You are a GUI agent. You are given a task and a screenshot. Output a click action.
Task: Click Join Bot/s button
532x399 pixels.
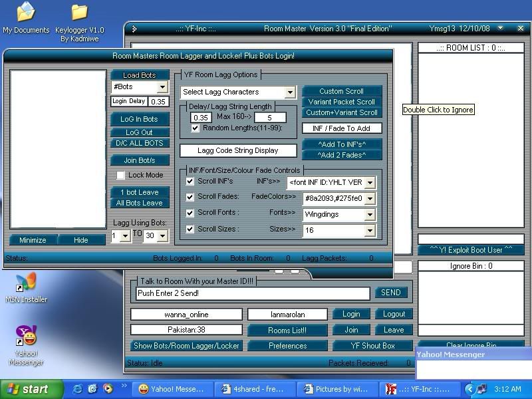click(140, 160)
